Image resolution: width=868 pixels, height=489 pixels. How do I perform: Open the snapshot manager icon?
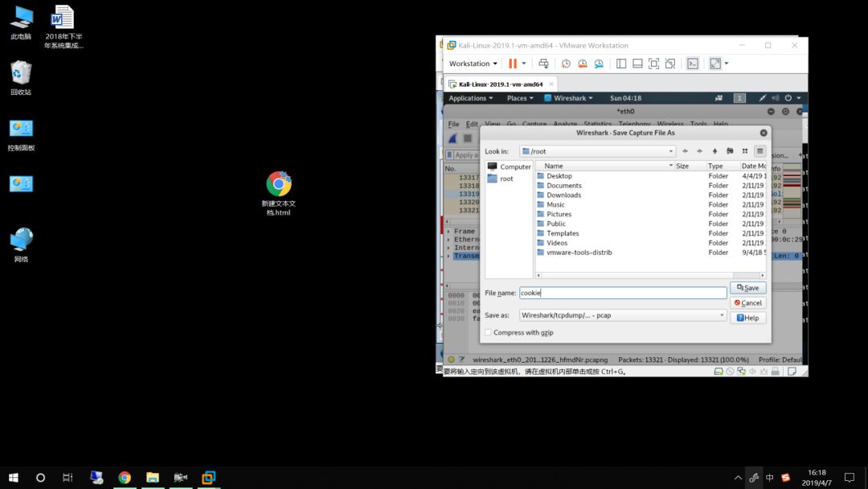click(x=598, y=63)
